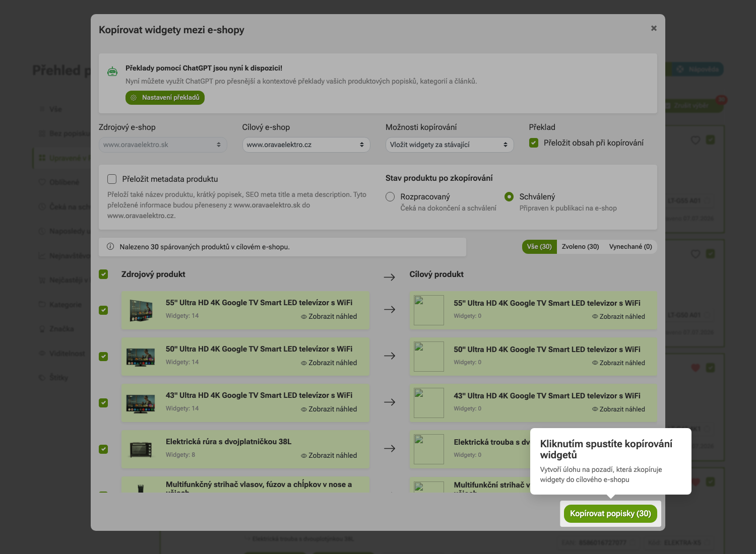The width and height of the screenshot is (756, 554).
Task: Click the "Nalezeno 30 spárovaných produktů" message
Action: (x=205, y=247)
